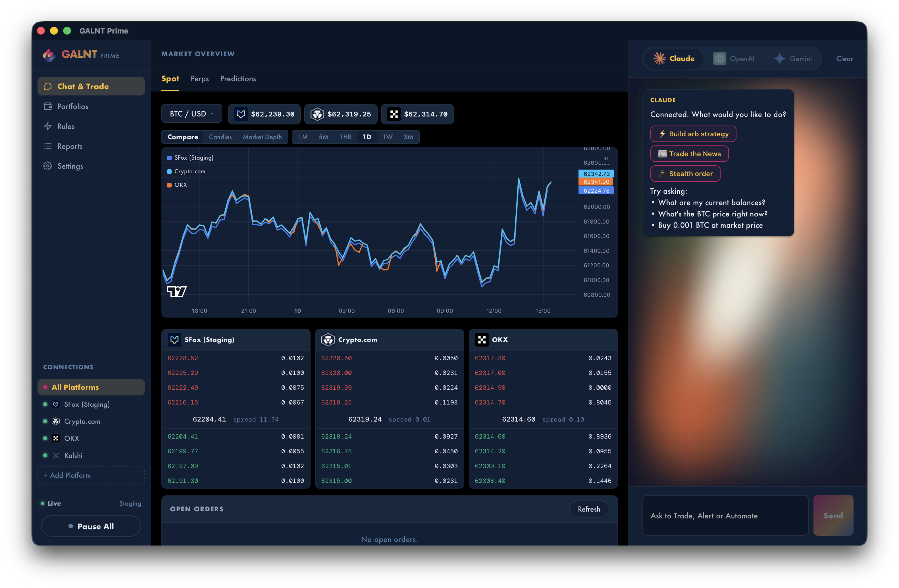Image resolution: width=899 pixels, height=588 pixels.
Task: Click the Send button in chat
Action: [x=833, y=516]
